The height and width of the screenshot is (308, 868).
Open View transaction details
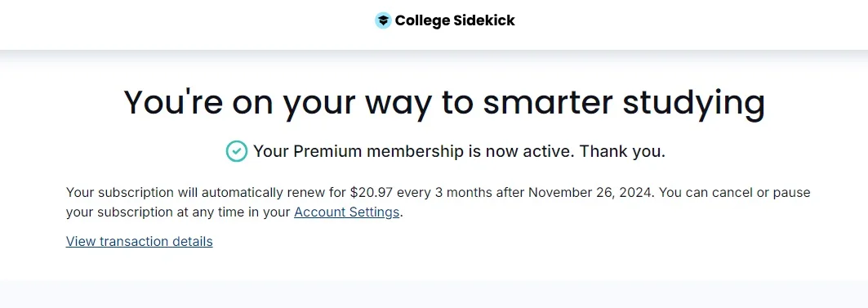(x=140, y=242)
